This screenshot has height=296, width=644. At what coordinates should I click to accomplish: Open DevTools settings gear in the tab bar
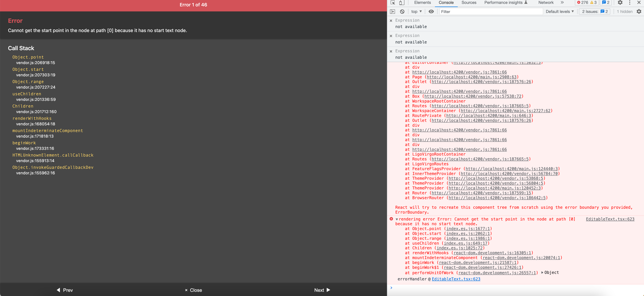(x=620, y=3)
